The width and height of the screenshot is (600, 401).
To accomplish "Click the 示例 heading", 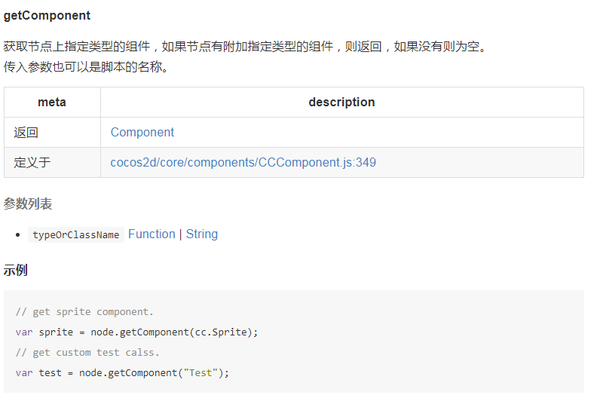I will click(16, 270).
